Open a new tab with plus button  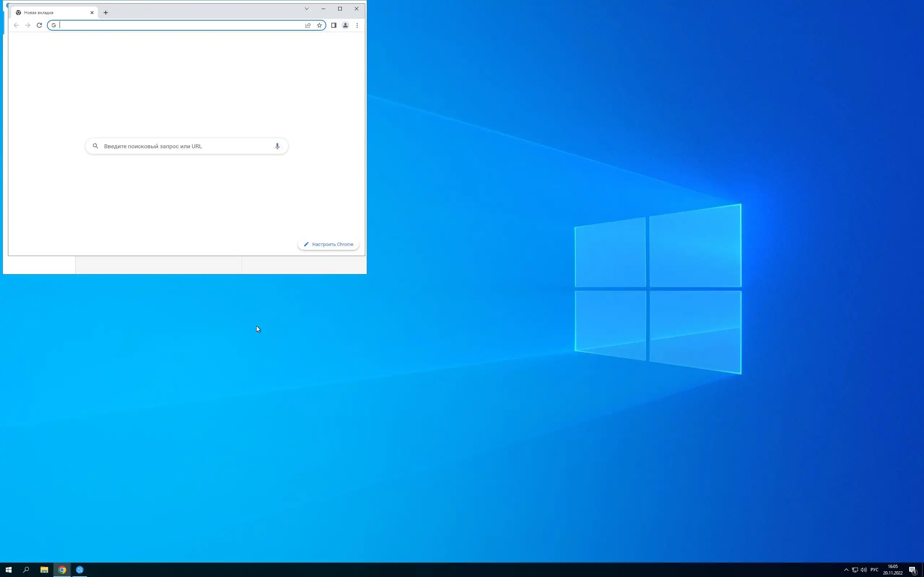[x=106, y=13]
